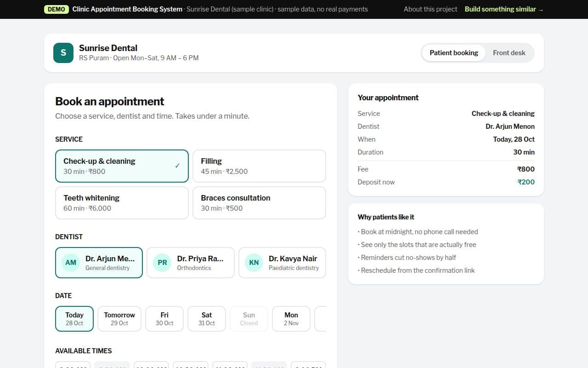This screenshot has height=368, width=588.
Task: Click the checkmark on Check-up & cleaning
Action: [177, 166]
